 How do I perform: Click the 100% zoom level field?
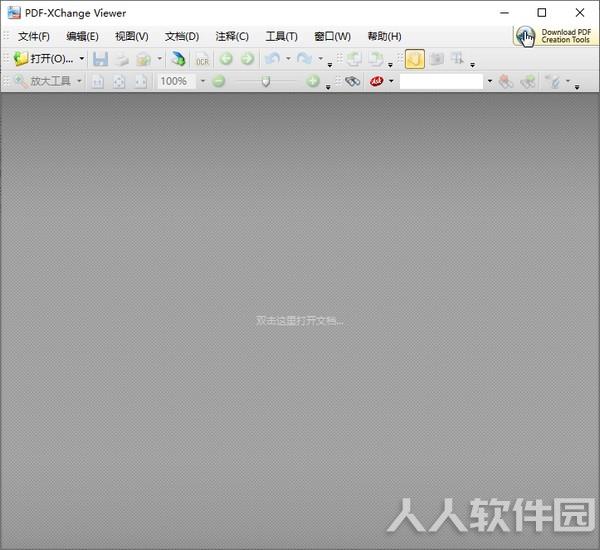[x=177, y=81]
